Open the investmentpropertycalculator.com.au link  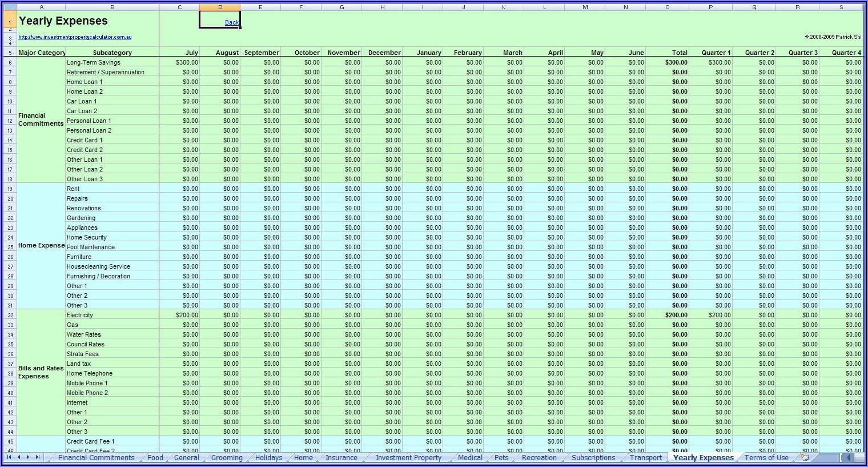pyautogui.click(x=75, y=37)
